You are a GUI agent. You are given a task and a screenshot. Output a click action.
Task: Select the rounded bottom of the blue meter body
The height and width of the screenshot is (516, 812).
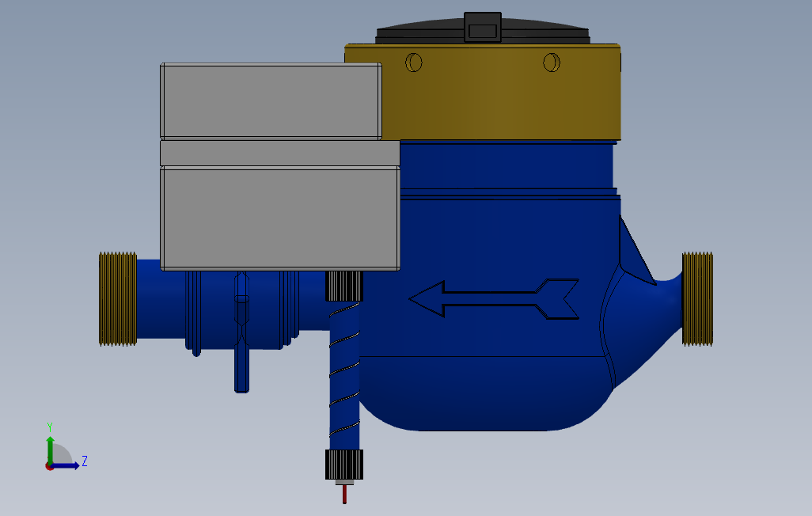(487, 394)
